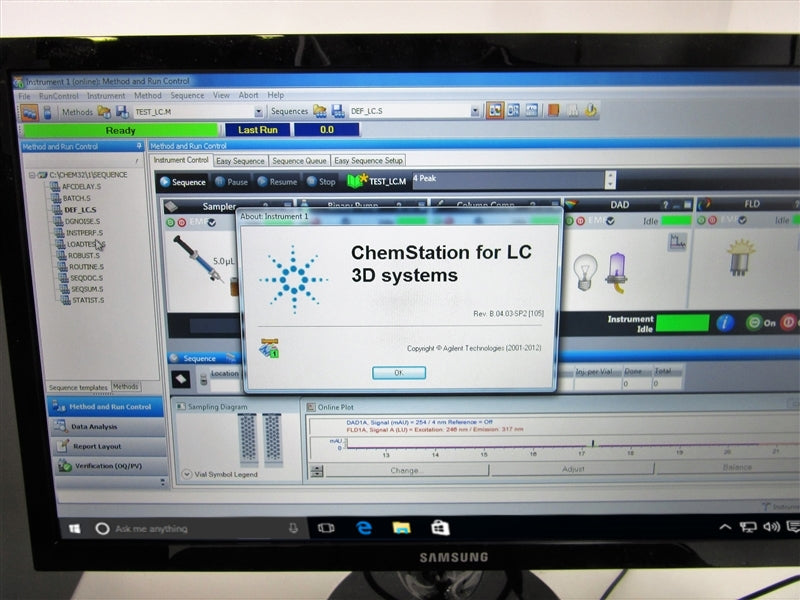Click OK in the About Instrument 1 dialog
The width and height of the screenshot is (800, 600).
click(x=399, y=372)
